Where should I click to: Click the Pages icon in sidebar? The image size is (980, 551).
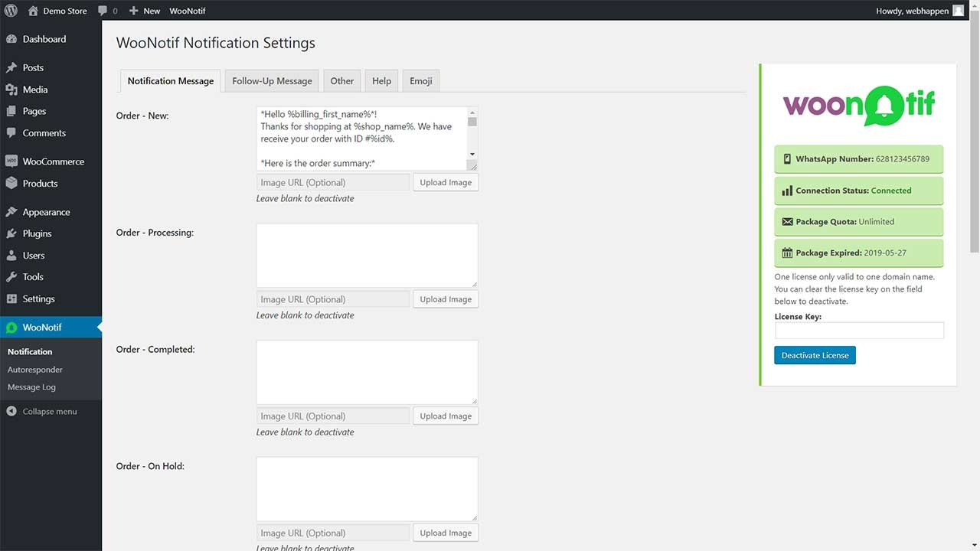(11, 111)
